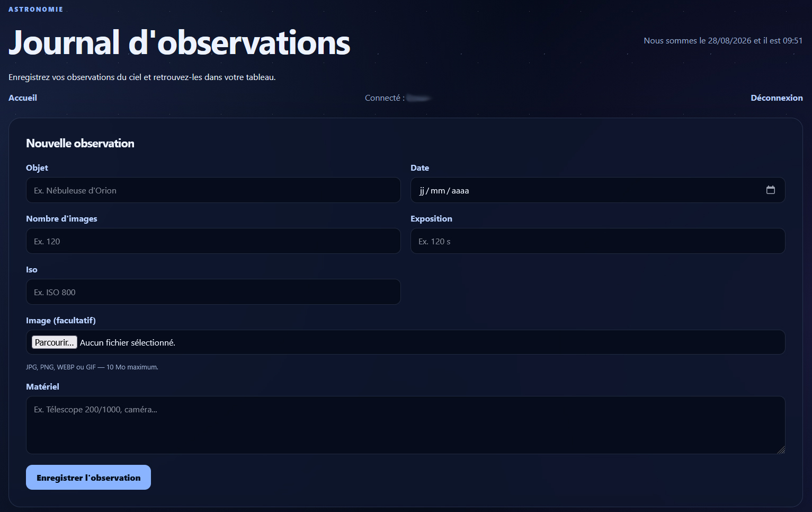Screen dimensions: 812x512
Task: Click the 'Enregistrez vos observations du ciel' subtitle
Action: (x=142, y=77)
